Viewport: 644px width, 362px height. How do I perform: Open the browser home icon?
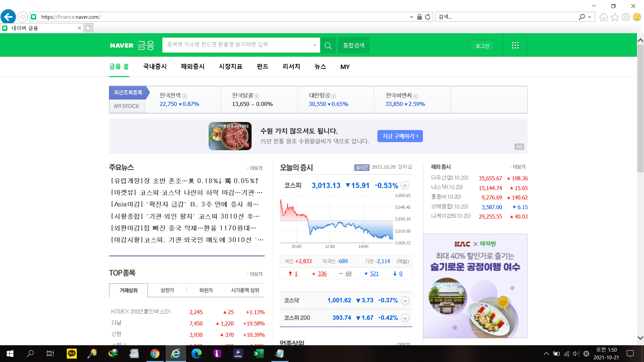[603, 17]
